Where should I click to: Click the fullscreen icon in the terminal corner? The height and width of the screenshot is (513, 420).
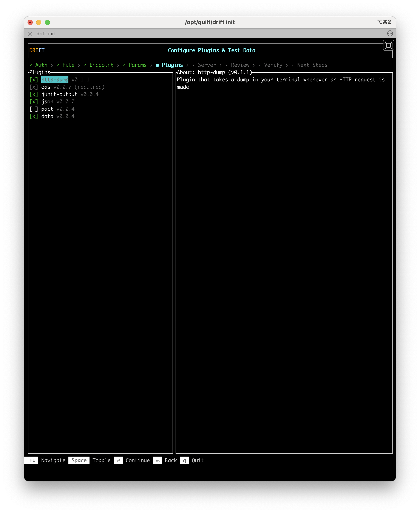pyautogui.click(x=388, y=45)
